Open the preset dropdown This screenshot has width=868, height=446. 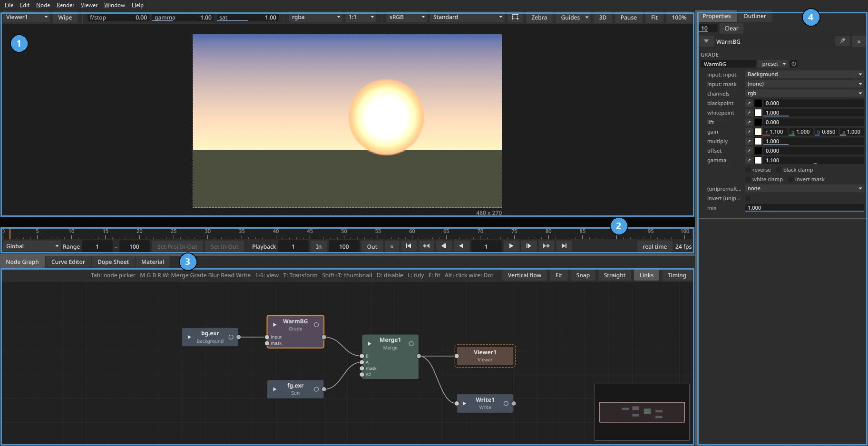point(773,64)
